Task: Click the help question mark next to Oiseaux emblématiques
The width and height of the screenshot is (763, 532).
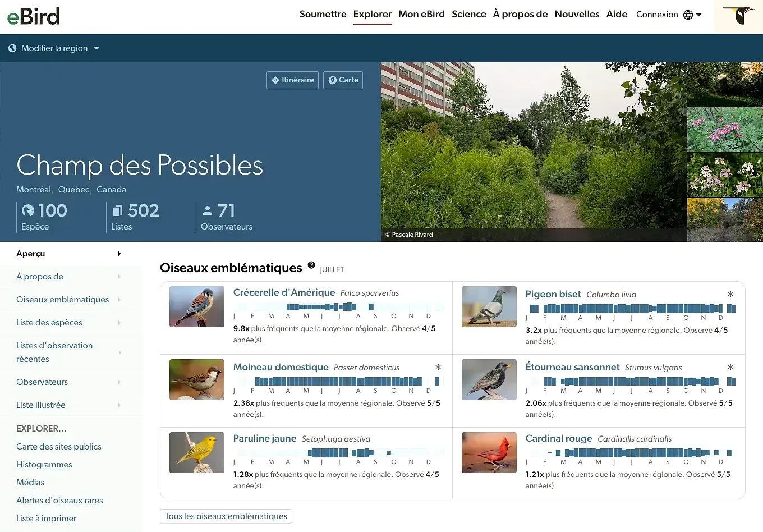Action: click(x=311, y=265)
